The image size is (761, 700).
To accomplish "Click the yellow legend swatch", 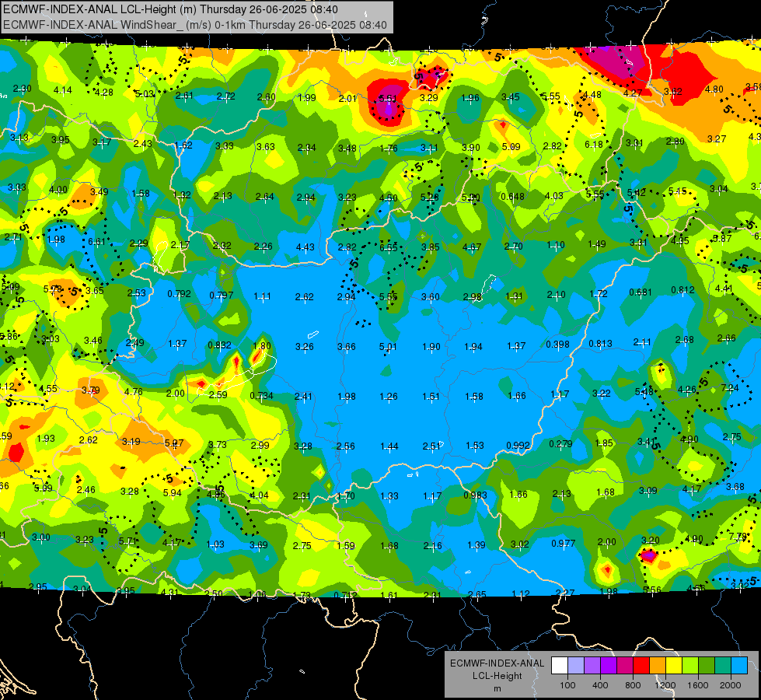I will click(x=674, y=666).
